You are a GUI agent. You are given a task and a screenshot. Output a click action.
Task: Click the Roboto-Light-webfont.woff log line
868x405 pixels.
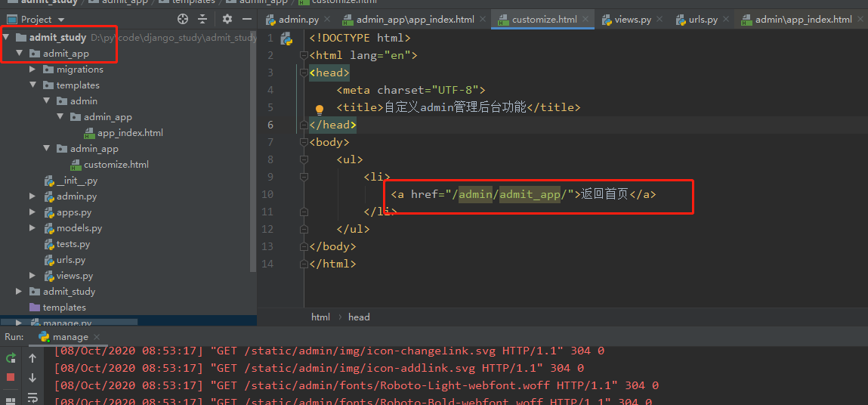pos(356,385)
